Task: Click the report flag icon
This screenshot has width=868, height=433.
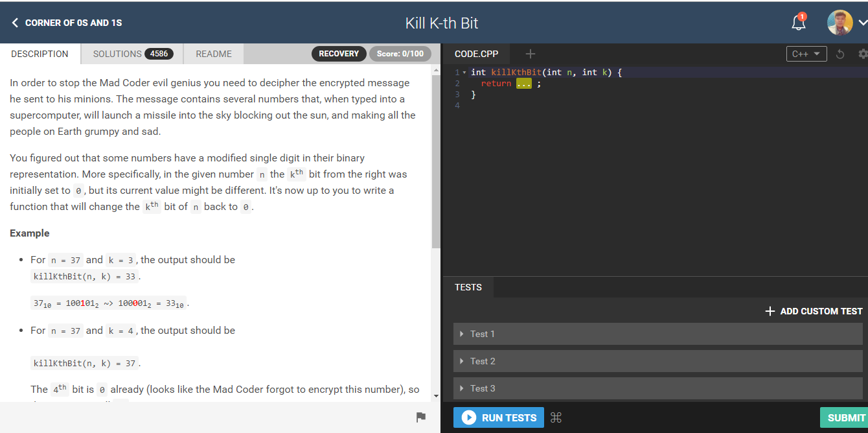Action: (x=421, y=417)
